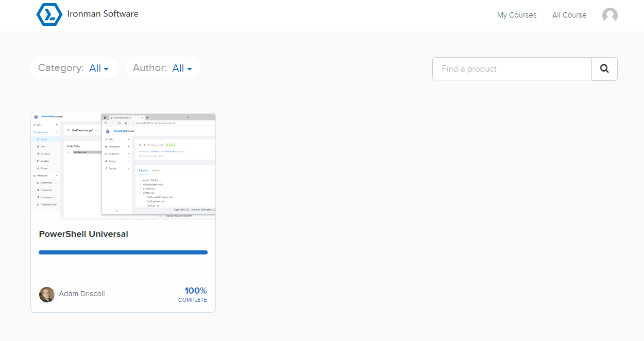Open the All Course page

(x=569, y=15)
